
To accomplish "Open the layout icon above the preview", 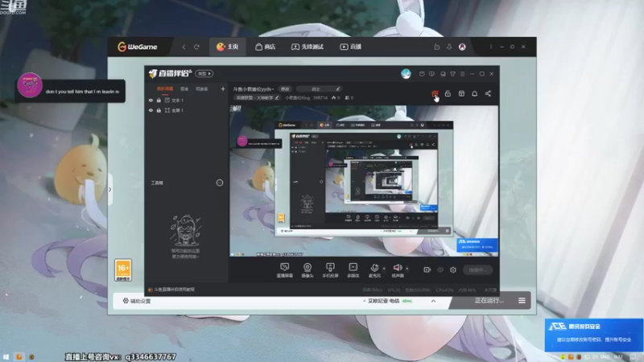I will (x=461, y=93).
